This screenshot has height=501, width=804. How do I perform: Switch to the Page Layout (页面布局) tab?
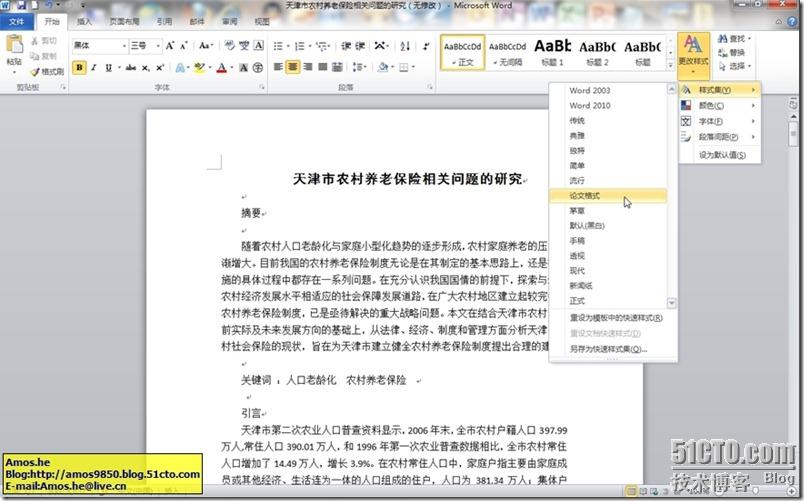click(125, 22)
